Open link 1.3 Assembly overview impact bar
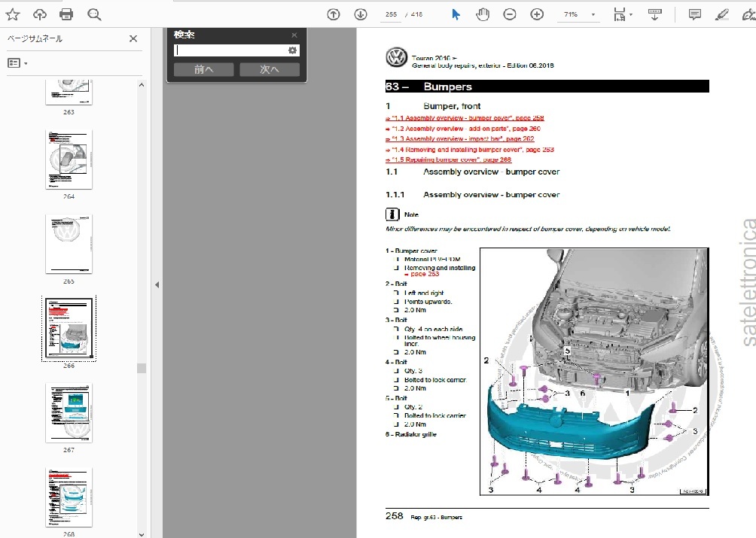This screenshot has width=756, height=538. pyautogui.click(x=459, y=138)
